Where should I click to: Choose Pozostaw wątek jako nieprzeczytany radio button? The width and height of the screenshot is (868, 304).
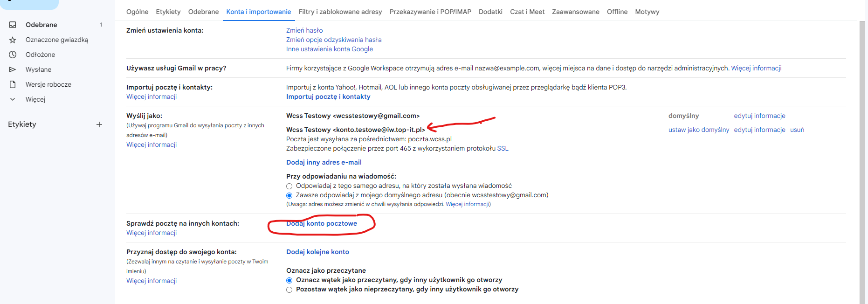pos(289,290)
